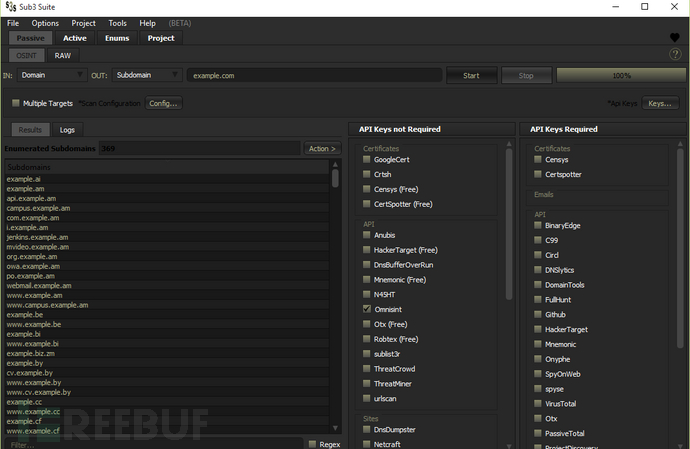
Task: Select the webmail.example.am row
Action: 167,286
